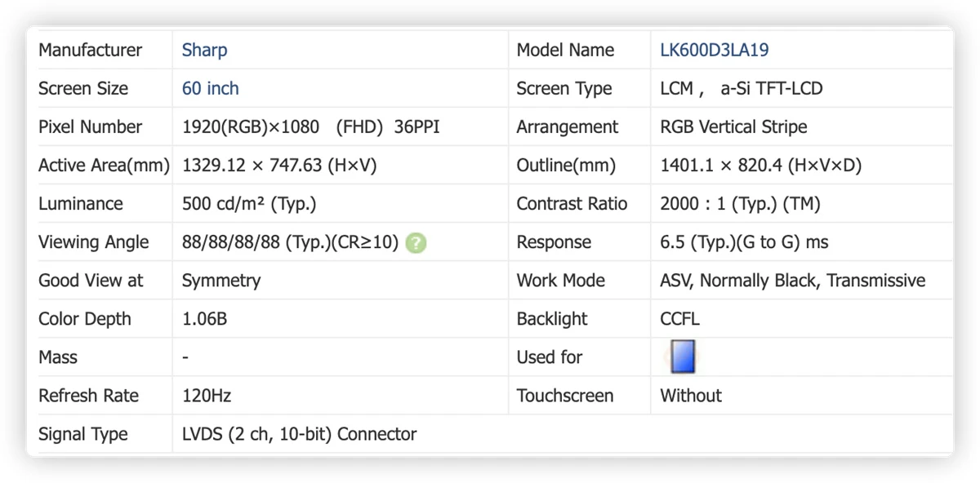Click the blue panel icon in Used for
The width and height of the screenshot is (980, 483).
[x=682, y=357]
